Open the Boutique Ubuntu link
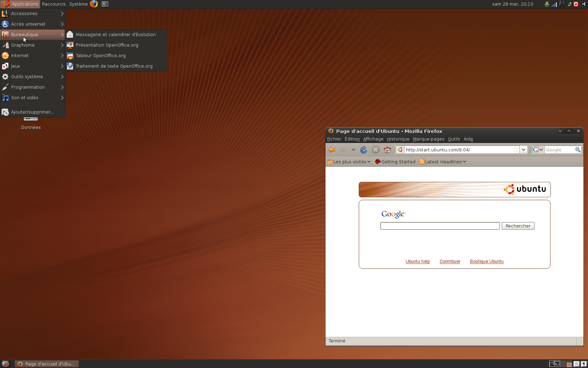 click(x=486, y=261)
